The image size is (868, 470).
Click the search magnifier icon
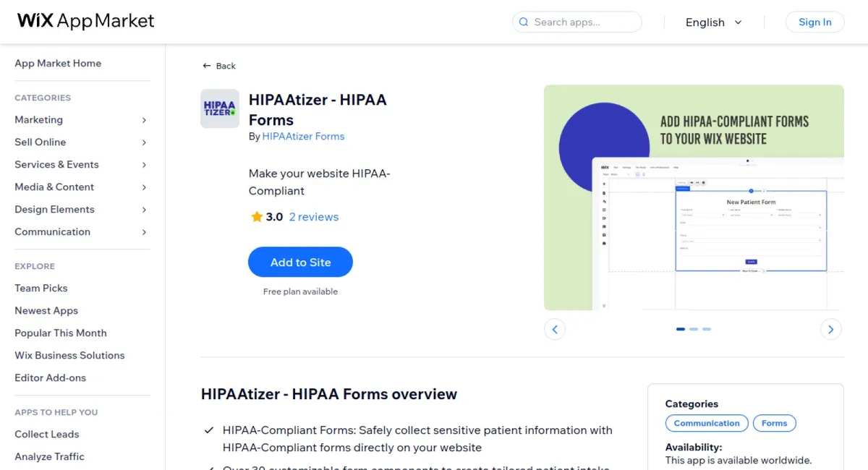point(524,22)
